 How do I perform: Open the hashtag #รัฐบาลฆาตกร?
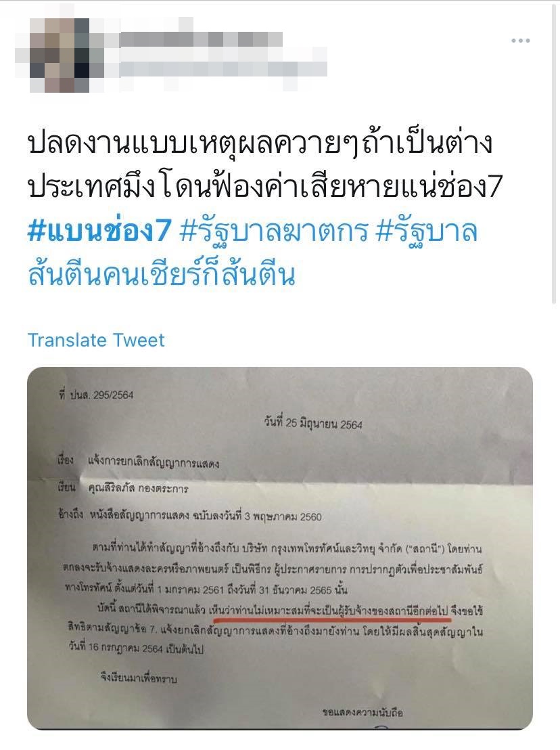click(x=275, y=231)
